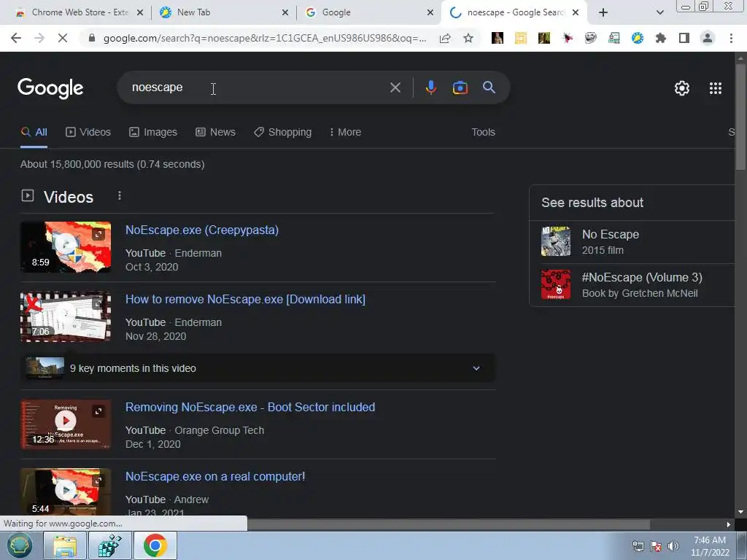This screenshot has height=560, width=747.
Task: Click the 5:44 real computer video thumbnail
Action: pyautogui.click(x=66, y=491)
